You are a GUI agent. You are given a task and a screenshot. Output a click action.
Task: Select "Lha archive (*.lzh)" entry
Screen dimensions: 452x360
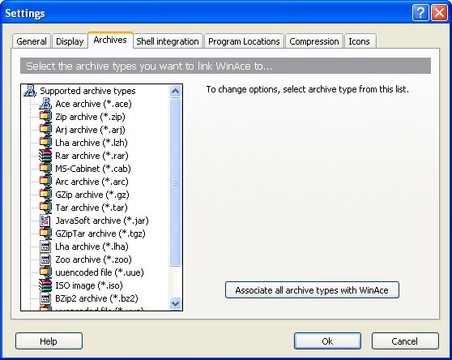[91, 143]
